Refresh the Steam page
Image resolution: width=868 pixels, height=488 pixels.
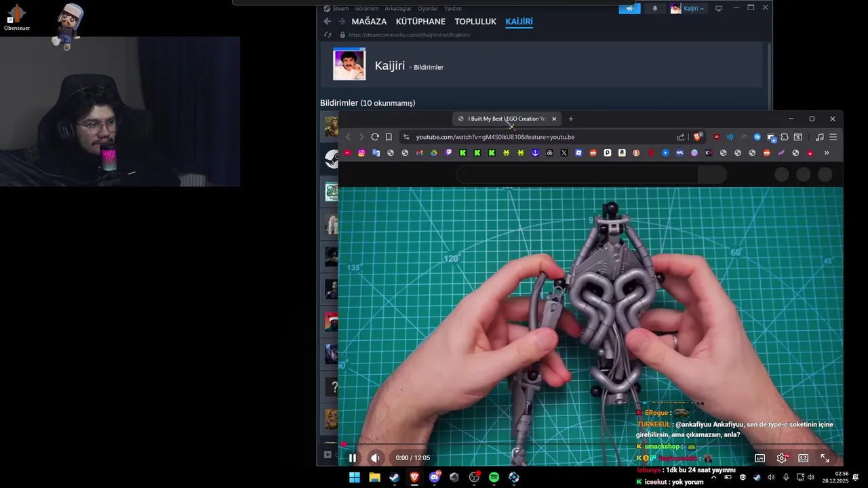click(x=328, y=35)
